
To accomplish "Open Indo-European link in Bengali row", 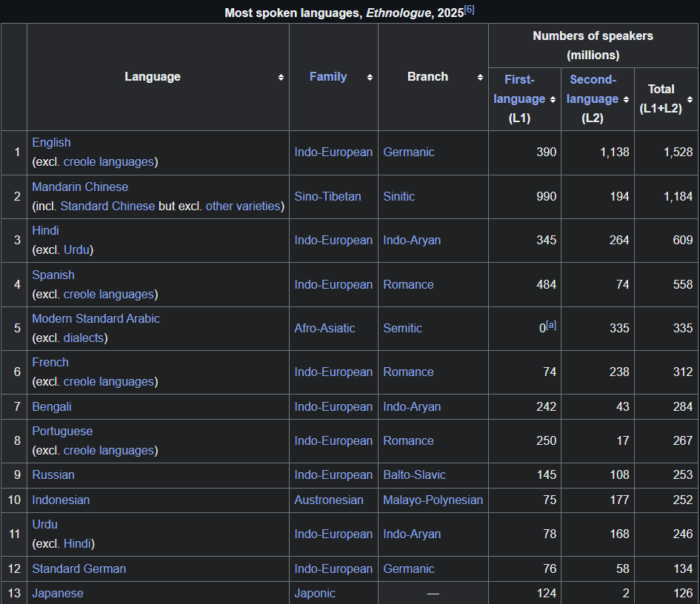I will tap(333, 407).
